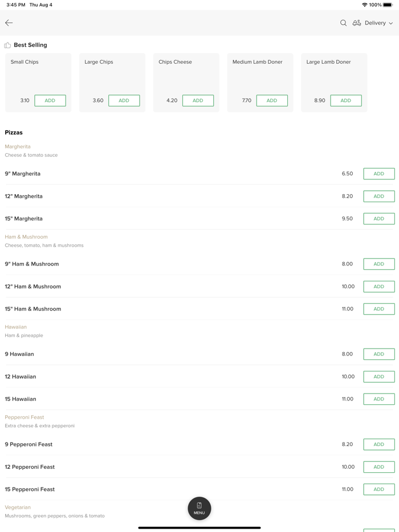
Task: Add 9 Hawaiian pizza
Action: tap(379, 354)
